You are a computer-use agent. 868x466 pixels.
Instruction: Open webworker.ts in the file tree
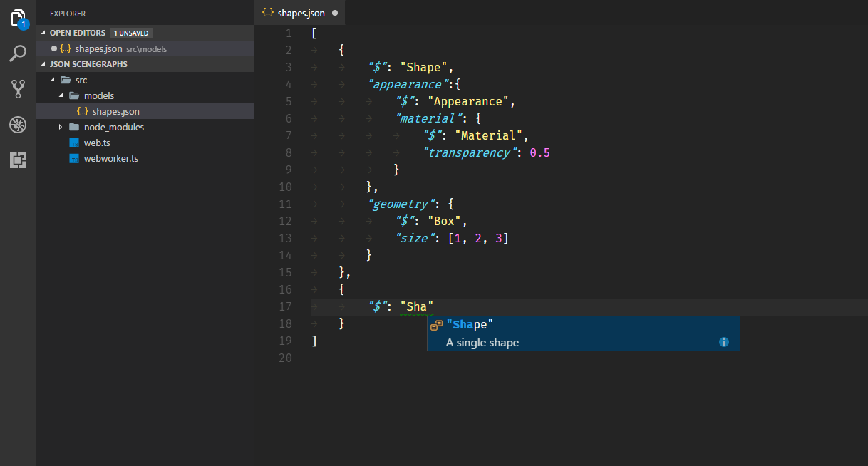145,158
